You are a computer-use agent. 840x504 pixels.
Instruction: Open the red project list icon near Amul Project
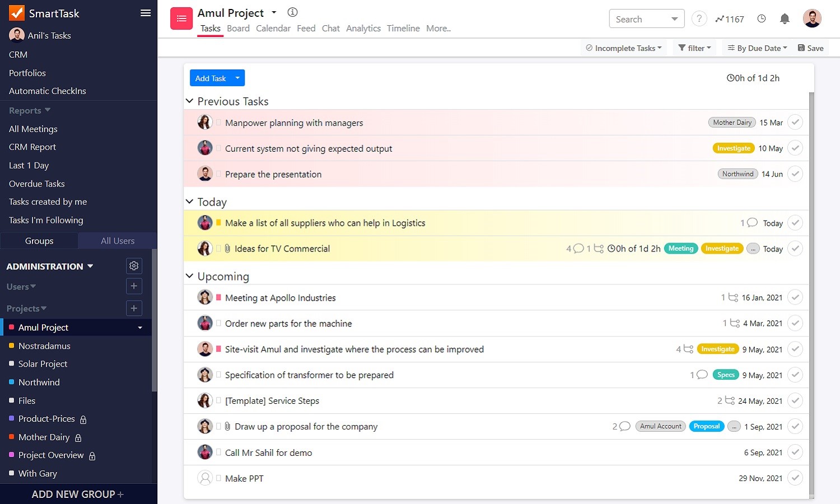point(181,18)
